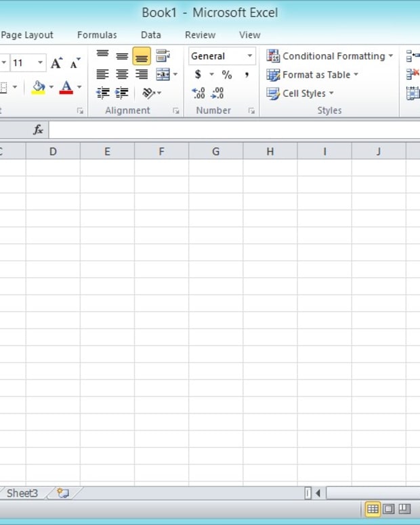Image resolution: width=420 pixels, height=525 pixels.
Task: Open the Cell Styles dropdown
Action: (301, 93)
